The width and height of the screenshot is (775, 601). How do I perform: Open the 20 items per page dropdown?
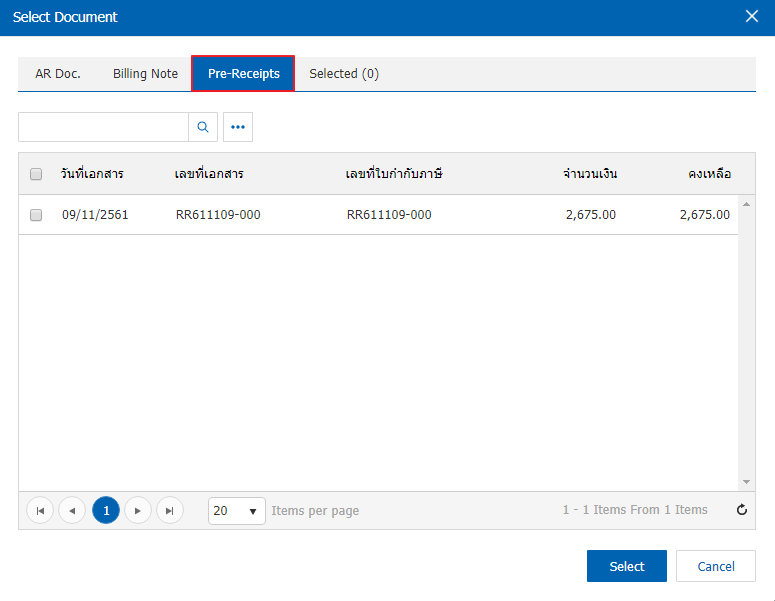coord(236,511)
